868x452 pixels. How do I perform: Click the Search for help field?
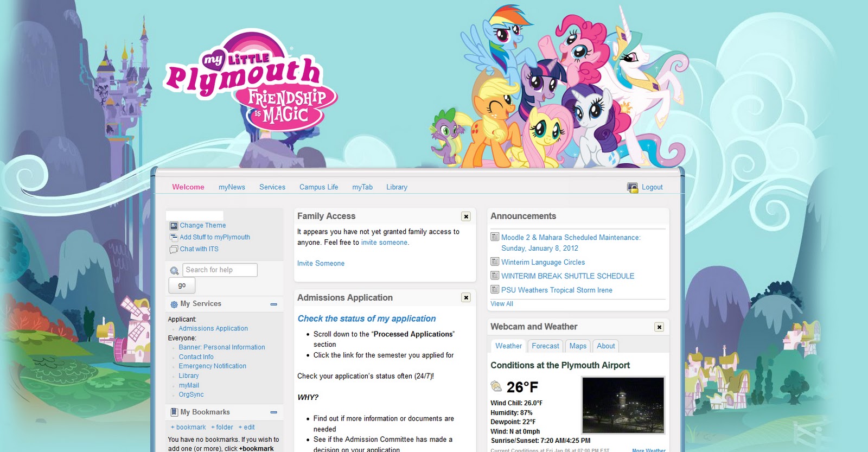tap(220, 270)
